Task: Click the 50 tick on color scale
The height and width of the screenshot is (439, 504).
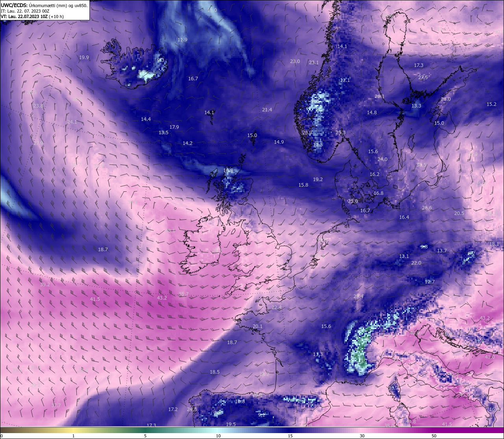Action: coord(434,436)
